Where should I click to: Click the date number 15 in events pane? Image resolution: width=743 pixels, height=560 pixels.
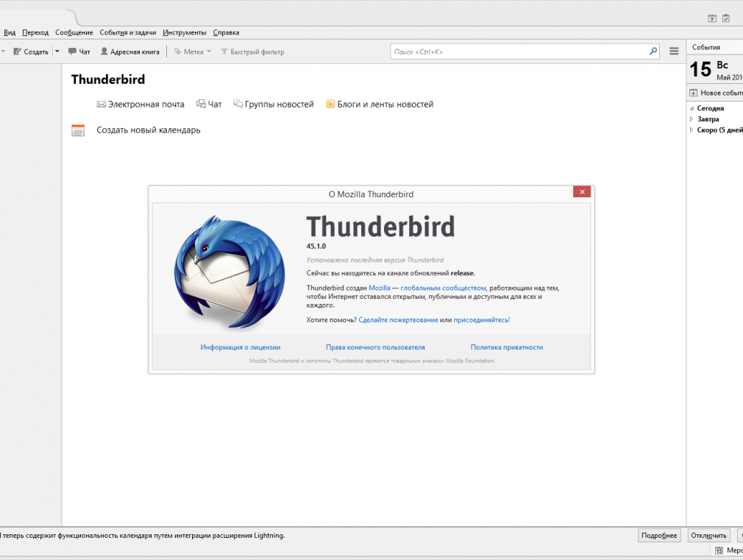click(x=700, y=70)
